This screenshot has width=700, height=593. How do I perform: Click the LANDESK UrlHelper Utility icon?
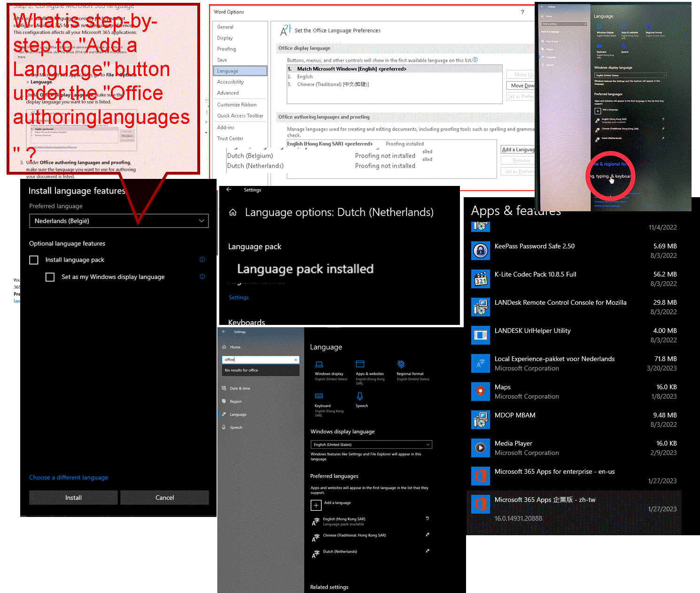pos(480,335)
